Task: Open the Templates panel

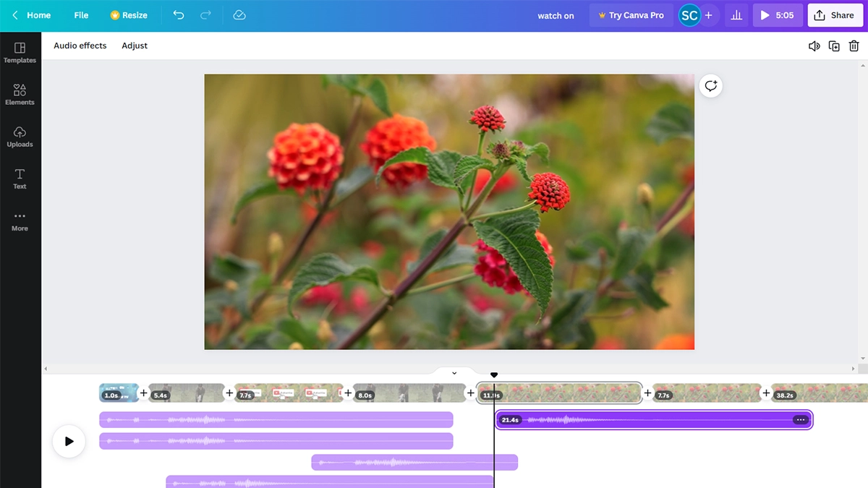Action: pyautogui.click(x=20, y=51)
